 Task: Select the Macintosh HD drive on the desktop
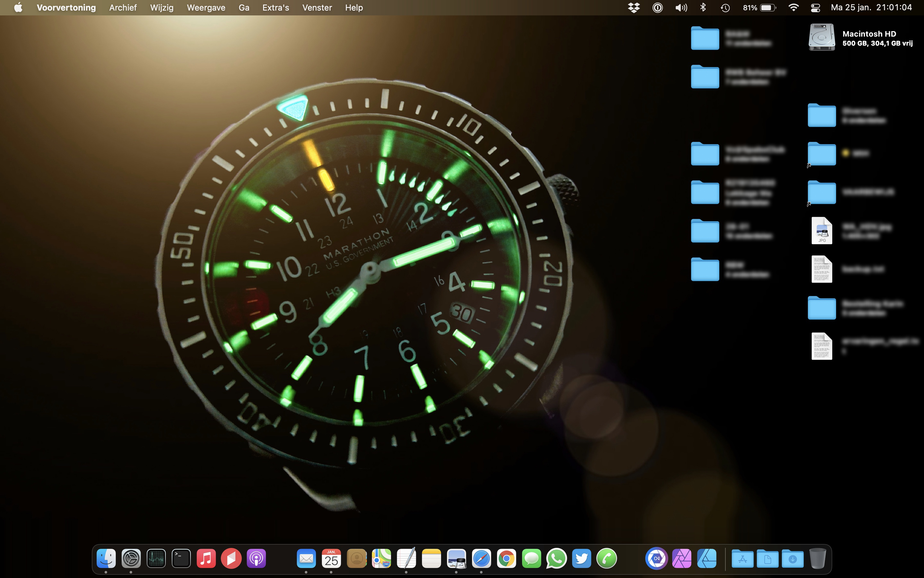822,38
